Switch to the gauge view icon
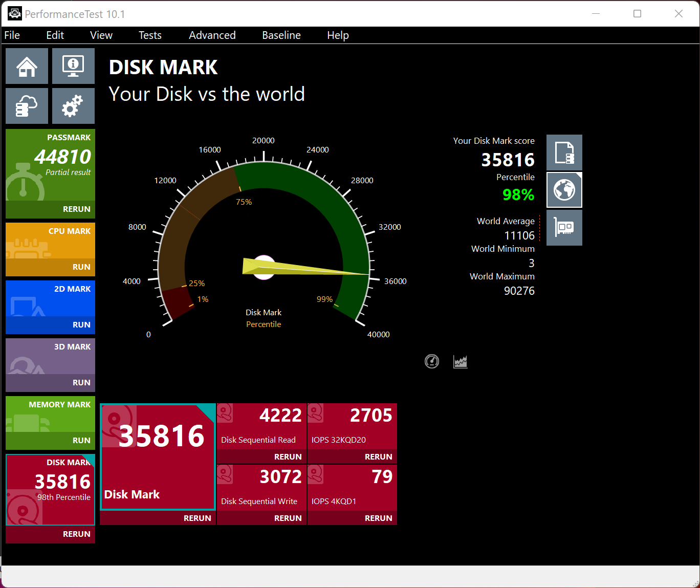Image resolution: width=700 pixels, height=588 pixels. pyautogui.click(x=432, y=361)
